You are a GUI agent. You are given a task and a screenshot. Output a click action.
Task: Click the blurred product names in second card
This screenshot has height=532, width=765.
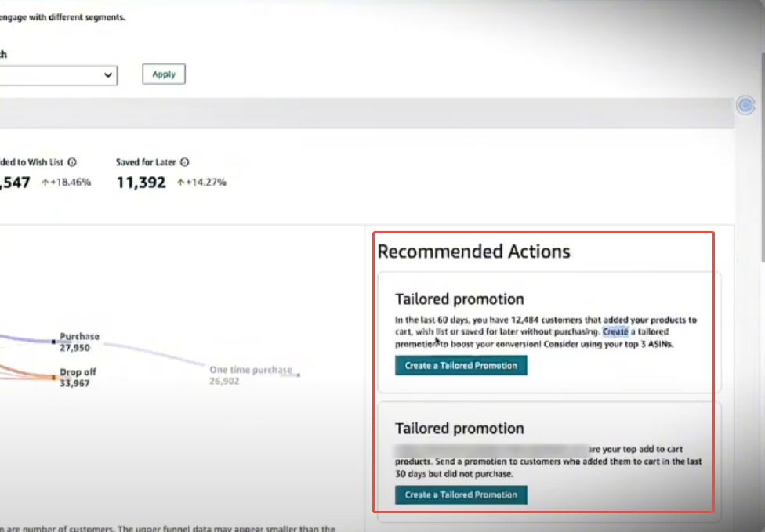491,449
